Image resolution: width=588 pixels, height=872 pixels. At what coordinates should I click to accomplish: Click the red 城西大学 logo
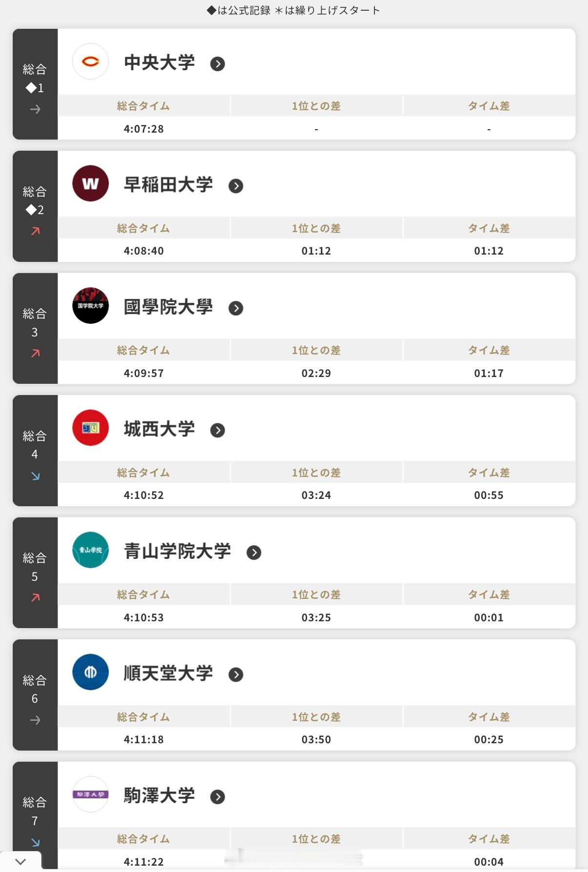(x=90, y=428)
